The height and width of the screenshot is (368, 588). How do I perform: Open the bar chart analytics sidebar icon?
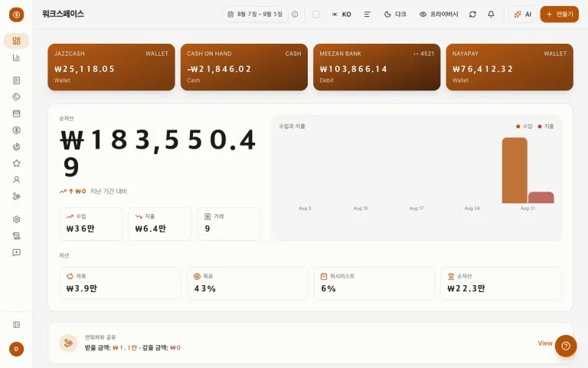coord(16,58)
